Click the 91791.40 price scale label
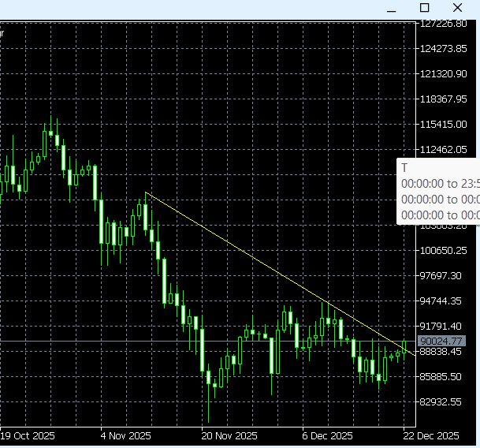The height and width of the screenshot is (448, 480). [441, 326]
